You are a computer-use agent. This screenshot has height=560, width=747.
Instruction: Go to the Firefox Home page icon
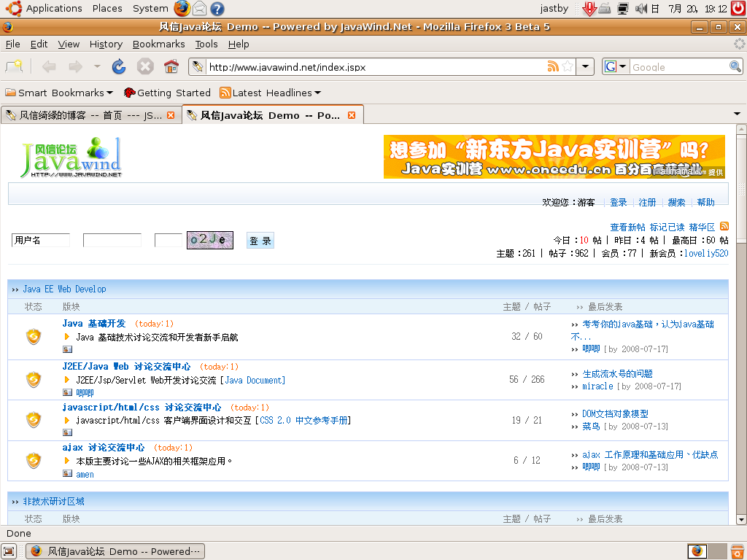pyautogui.click(x=171, y=67)
